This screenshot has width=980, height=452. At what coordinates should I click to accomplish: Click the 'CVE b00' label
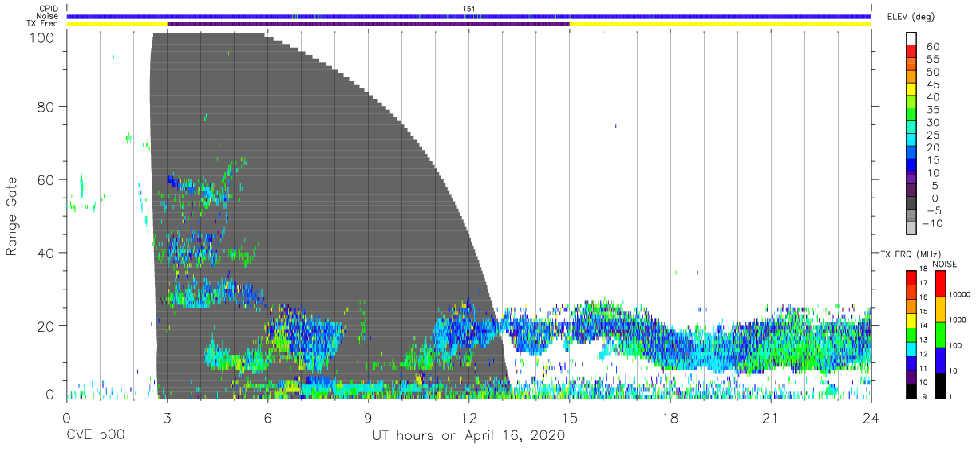click(95, 436)
